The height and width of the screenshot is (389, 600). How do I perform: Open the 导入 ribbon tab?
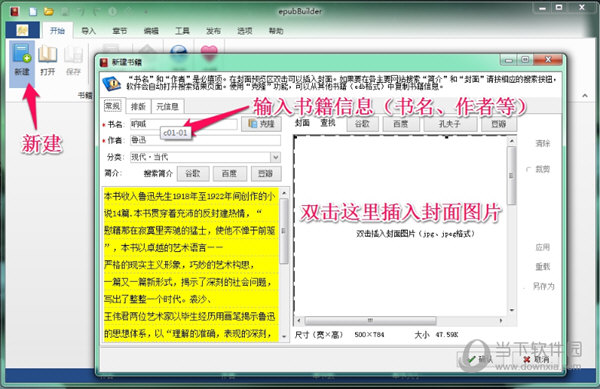pos(88,31)
